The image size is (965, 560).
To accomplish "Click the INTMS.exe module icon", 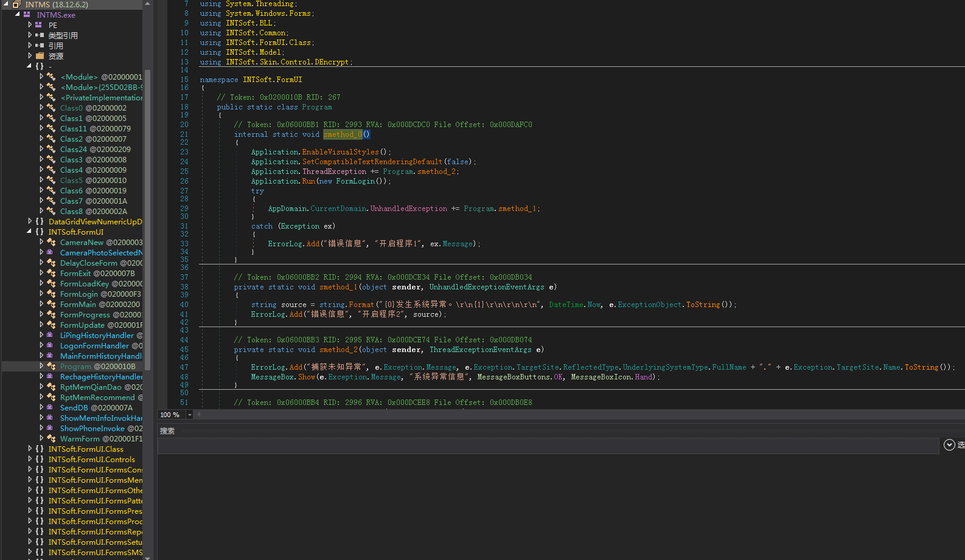I will pos(27,15).
